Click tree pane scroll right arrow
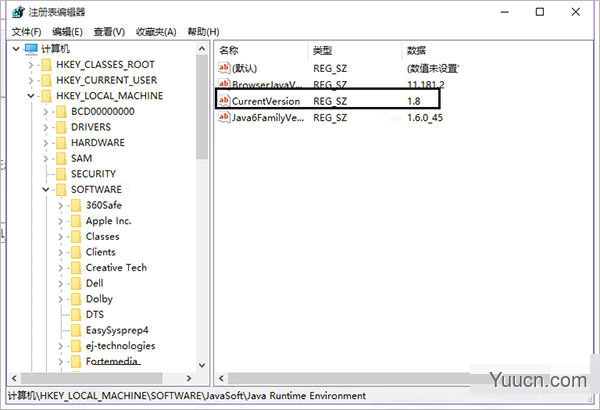The image size is (600, 410). (189, 378)
